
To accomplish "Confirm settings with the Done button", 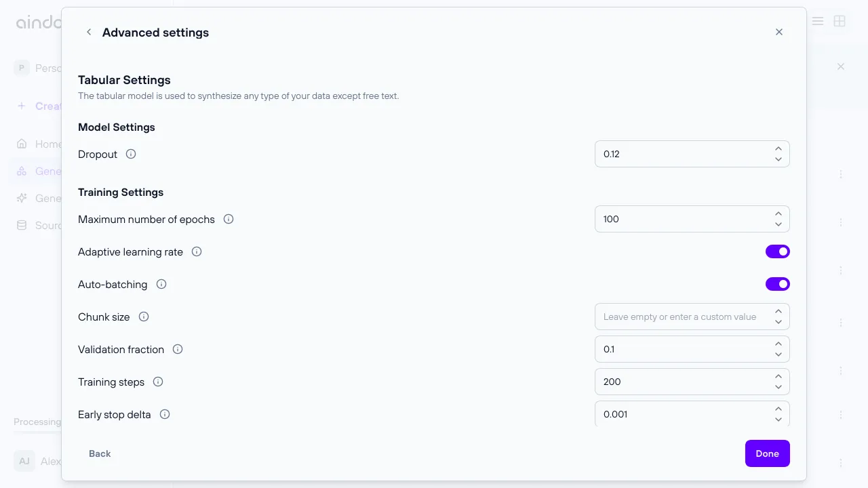I will (x=767, y=453).
